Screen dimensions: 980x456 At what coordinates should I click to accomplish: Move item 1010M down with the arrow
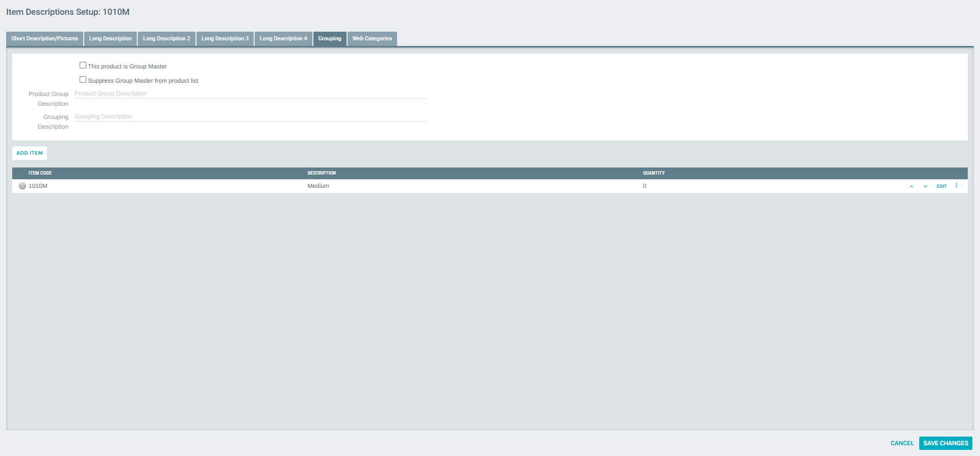[x=925, y=186]
